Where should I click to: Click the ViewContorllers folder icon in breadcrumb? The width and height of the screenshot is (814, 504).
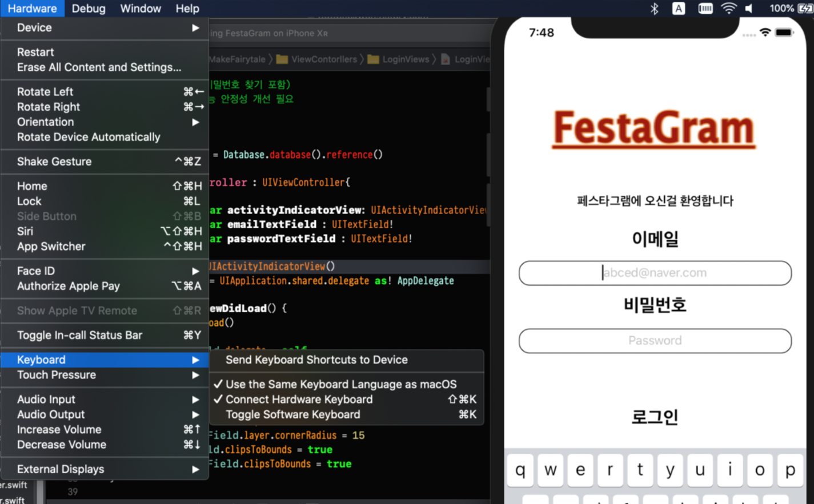pyautogui.click(x=282, y=59)
